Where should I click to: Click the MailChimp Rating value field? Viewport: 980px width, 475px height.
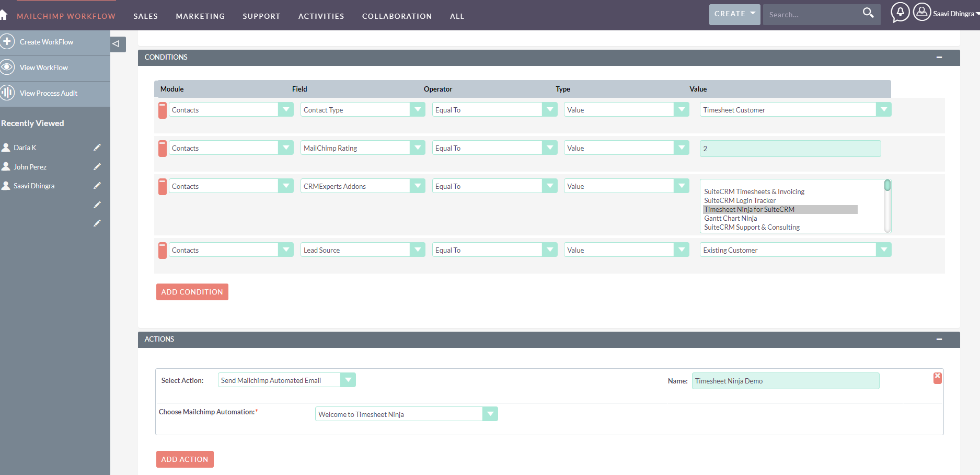pos(790,149)
